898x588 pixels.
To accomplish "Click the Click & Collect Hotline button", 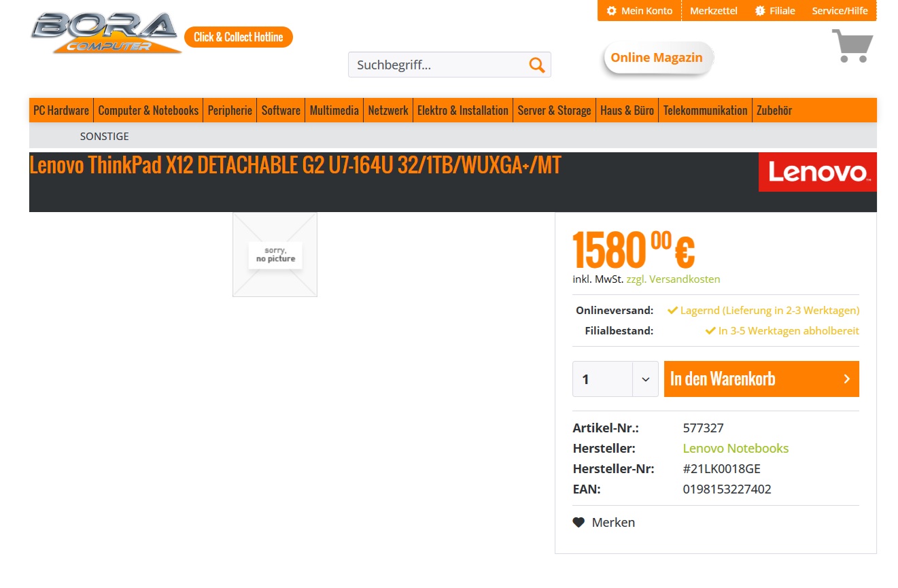I will coord(239,37).
